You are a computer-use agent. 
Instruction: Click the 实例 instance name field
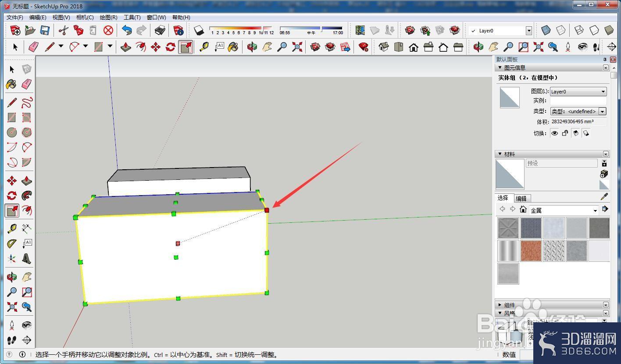tap(578, 101)
